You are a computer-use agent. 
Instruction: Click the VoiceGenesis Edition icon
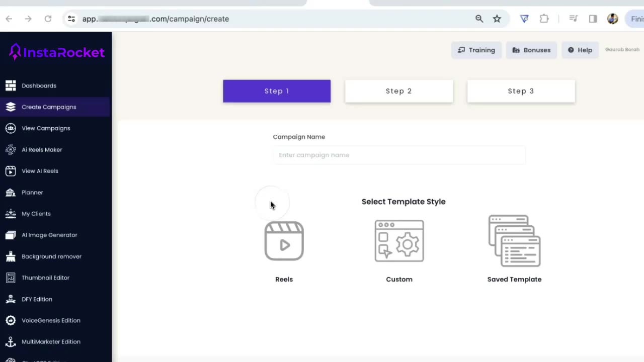click(11, 320)
